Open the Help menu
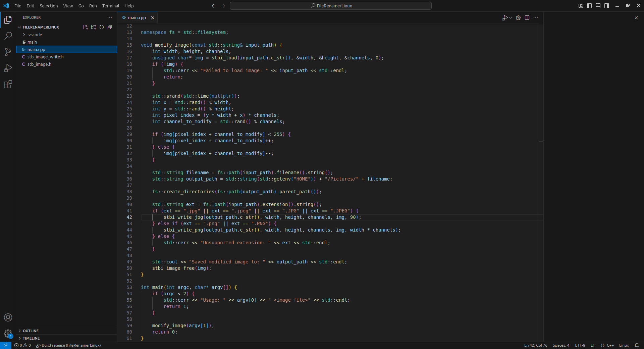This screenshot has height=349, width=644. 129,6
